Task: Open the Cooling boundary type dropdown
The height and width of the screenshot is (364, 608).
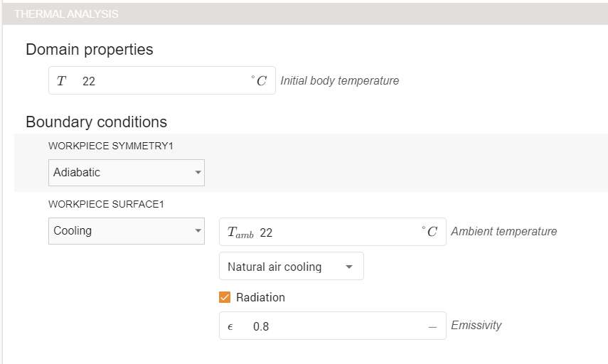Action: (126, 231)
